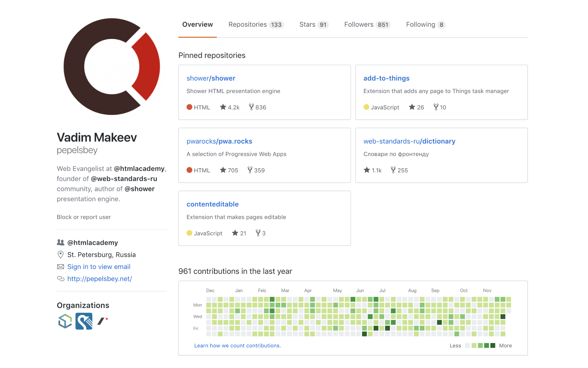
Task: Open the slash-star organization avatar
Action: click(103, 321)
